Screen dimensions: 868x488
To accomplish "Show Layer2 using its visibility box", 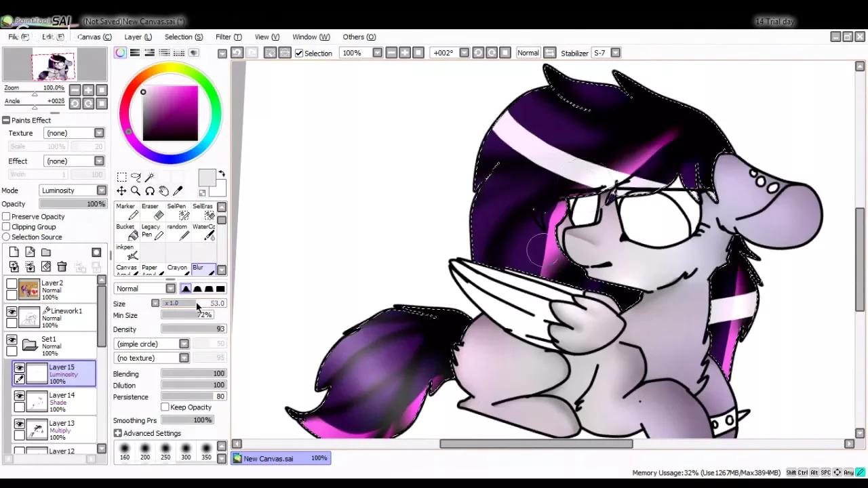I will (x=12, y=284).
